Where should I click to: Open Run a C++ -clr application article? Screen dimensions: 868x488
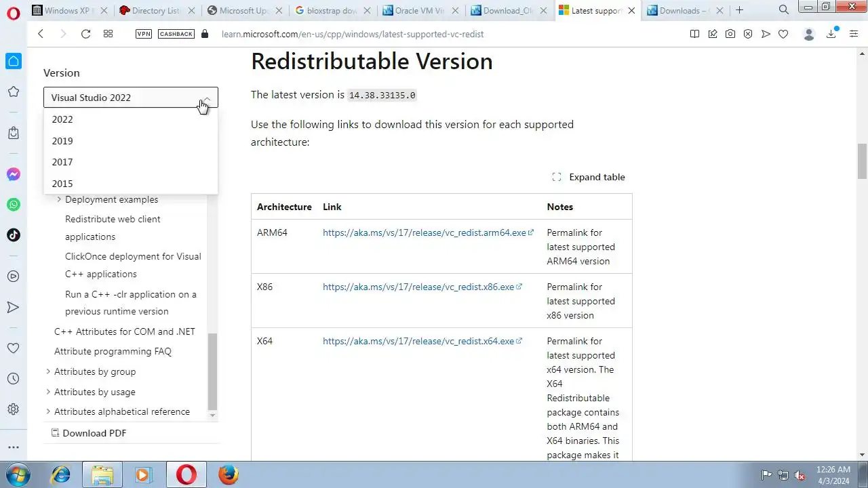click(131, 303)
